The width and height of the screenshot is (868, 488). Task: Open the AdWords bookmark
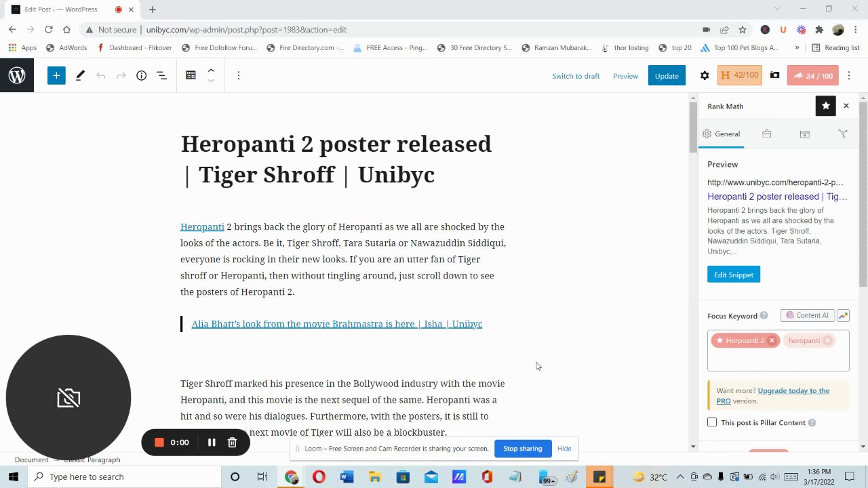(66, 47)
